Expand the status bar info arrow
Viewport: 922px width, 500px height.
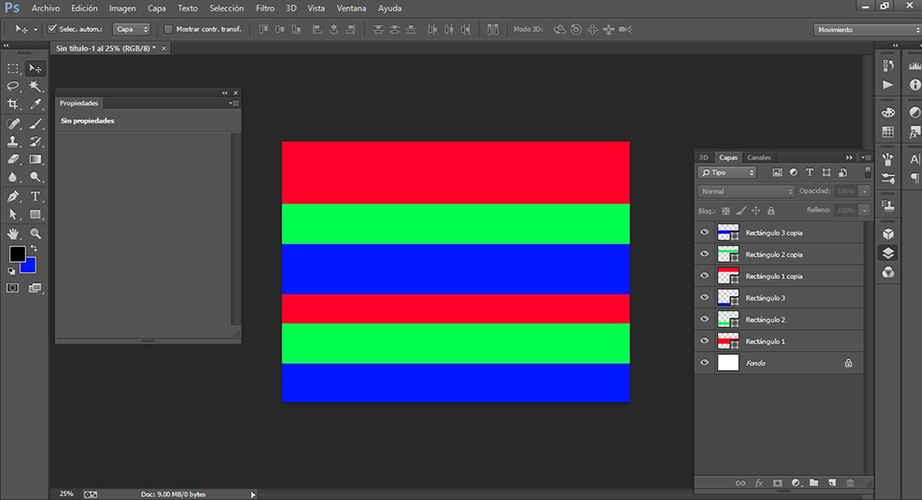click(x=253, y=495)
